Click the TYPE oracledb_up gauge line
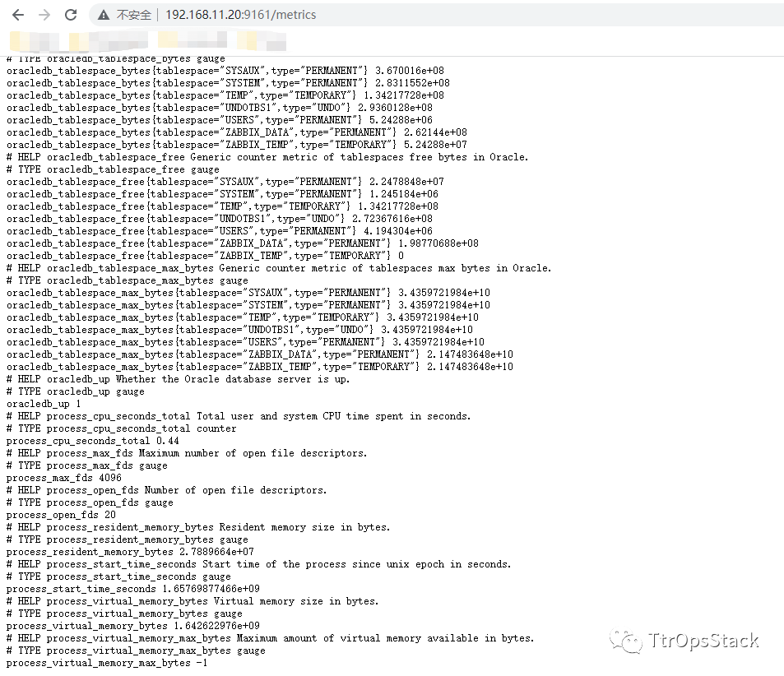 76,391
